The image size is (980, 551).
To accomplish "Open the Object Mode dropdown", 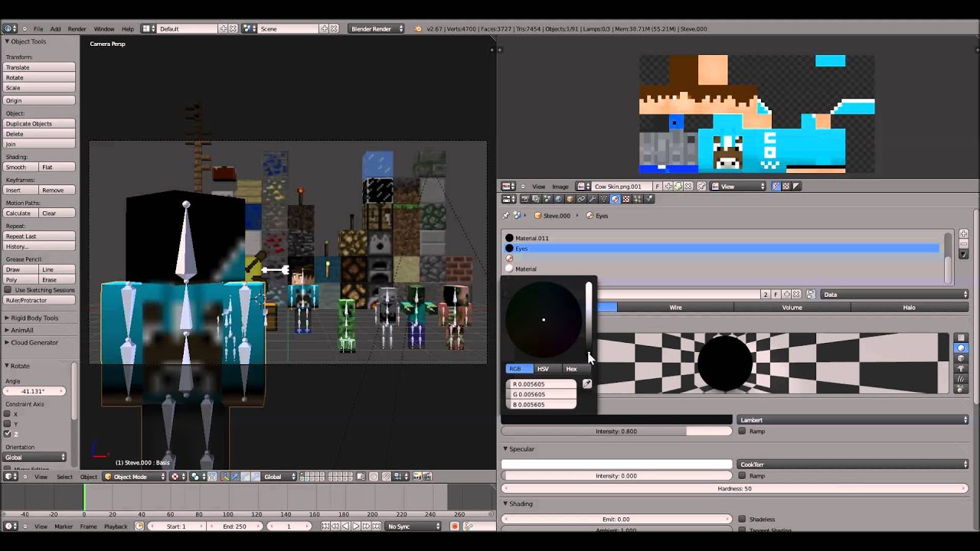I will 135,477.
